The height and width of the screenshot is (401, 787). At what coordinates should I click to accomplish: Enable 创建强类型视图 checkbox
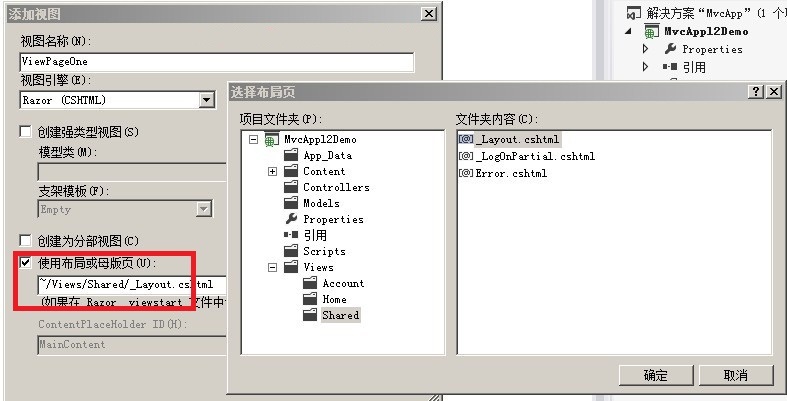(x=26, y=132)
